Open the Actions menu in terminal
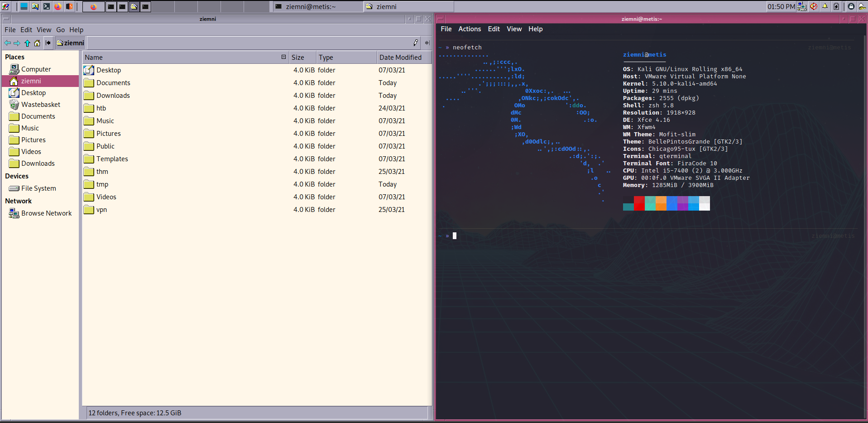Screen dimensions: 868x423 pyautogui.click(x=469, y=29)
